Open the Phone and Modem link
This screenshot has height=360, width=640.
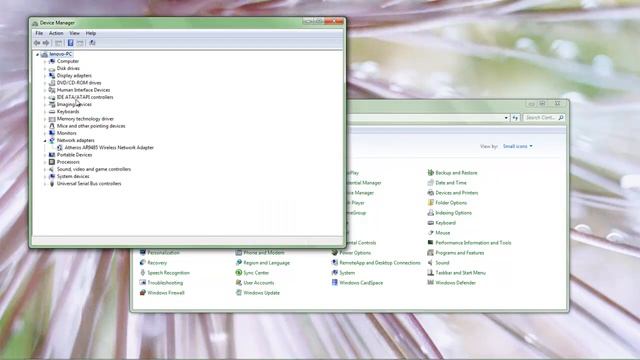[x=264, y=253]
